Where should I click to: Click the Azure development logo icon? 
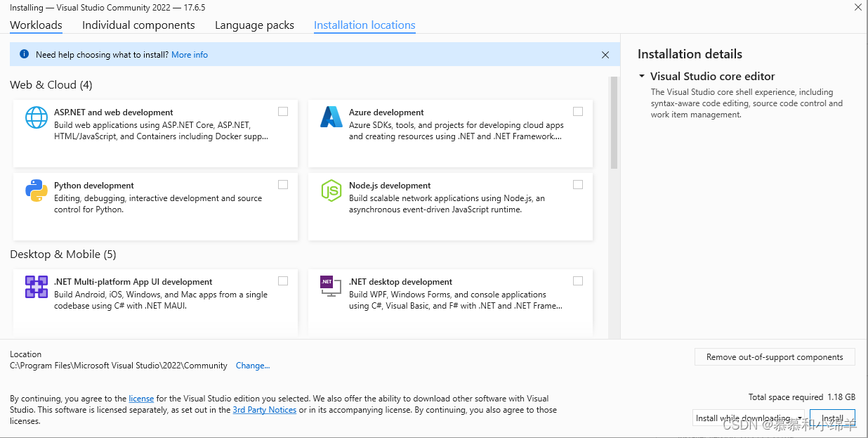pos(331,117)
